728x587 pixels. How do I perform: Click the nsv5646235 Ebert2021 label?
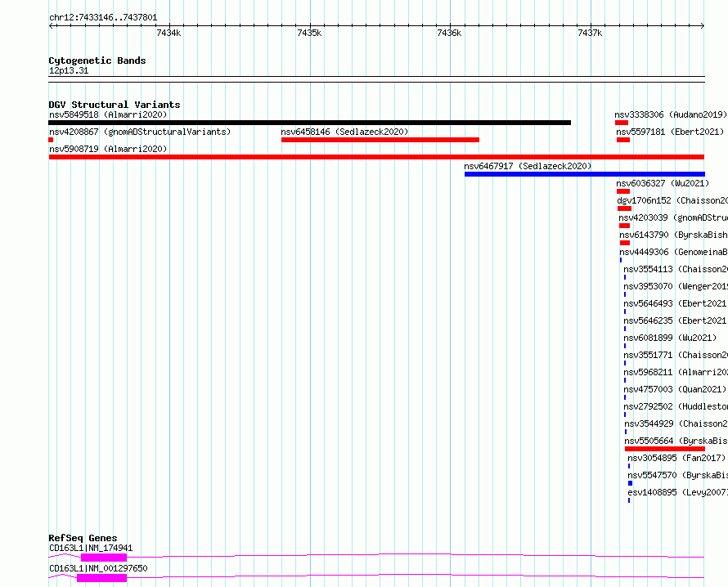[x=675, y=320]
